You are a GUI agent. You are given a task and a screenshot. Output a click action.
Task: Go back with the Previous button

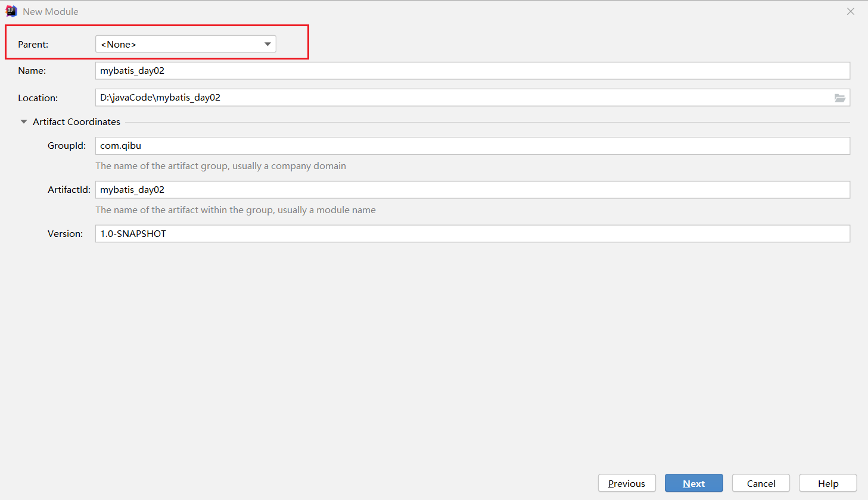(627, 483)
